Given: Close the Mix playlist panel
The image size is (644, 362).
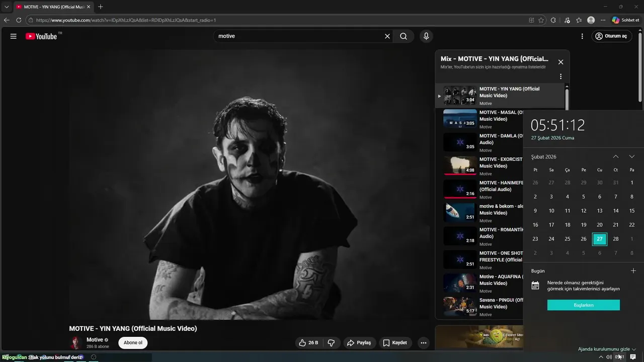Looking at the screenshot, I should (560, 62).
